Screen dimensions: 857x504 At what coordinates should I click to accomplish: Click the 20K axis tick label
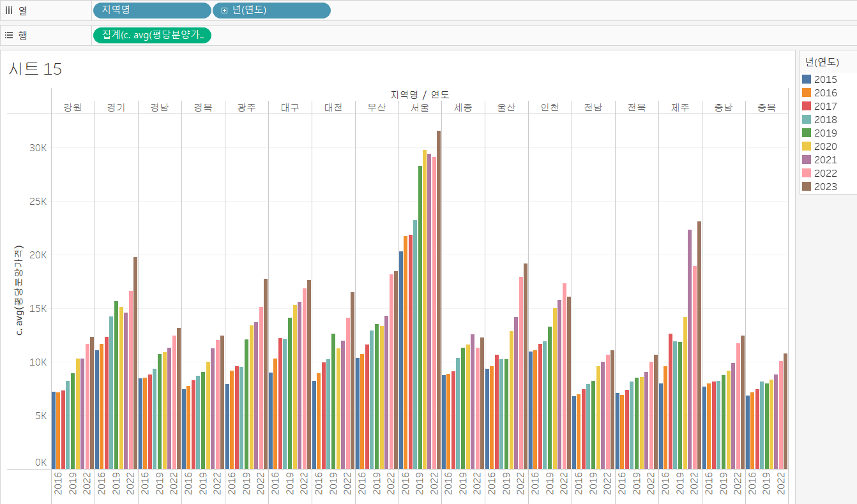coord(38,255)
